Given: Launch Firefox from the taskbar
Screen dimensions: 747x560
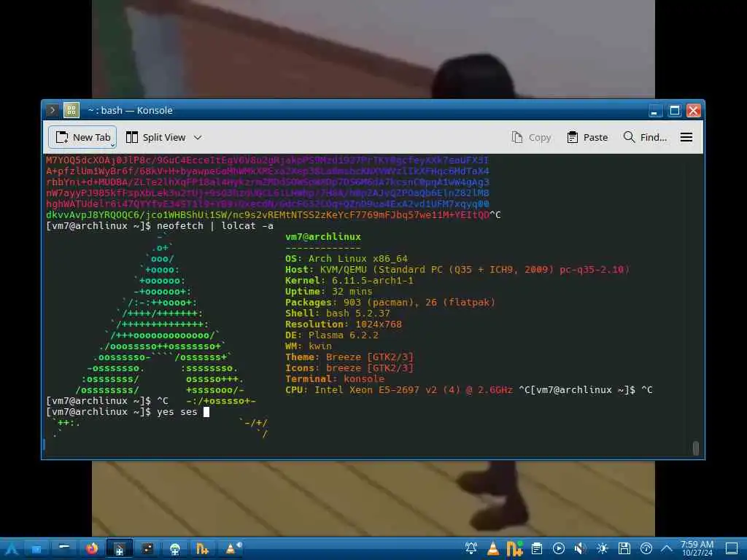Looking at the screenshot, I should click(x=91, y=548).
